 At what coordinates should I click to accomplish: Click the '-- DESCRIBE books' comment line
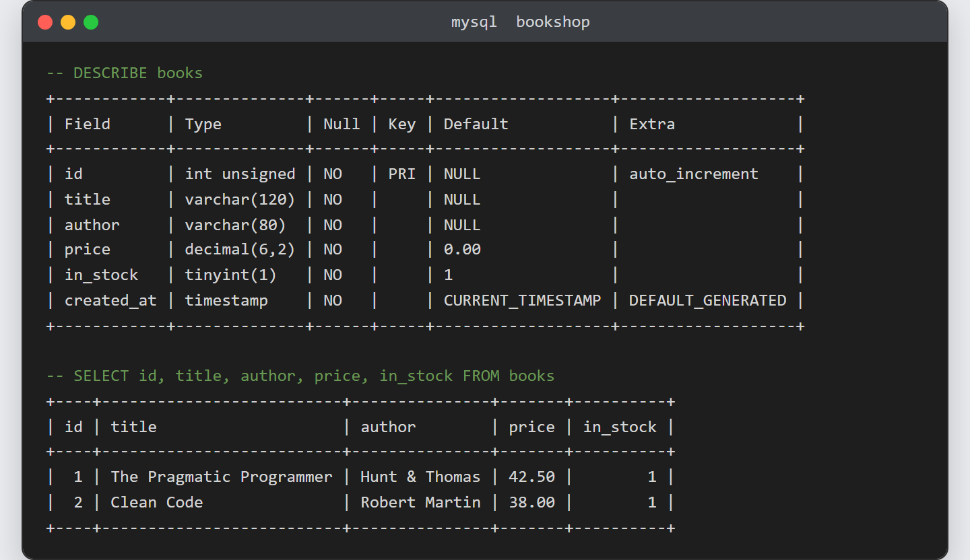[125, 73]
